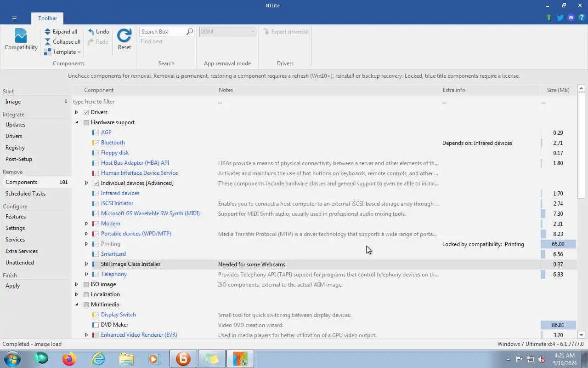Viewport: 588px width, 368px height.
Task: Sort by Component column header
Action: pyautogui.click(x=144, y=90)
